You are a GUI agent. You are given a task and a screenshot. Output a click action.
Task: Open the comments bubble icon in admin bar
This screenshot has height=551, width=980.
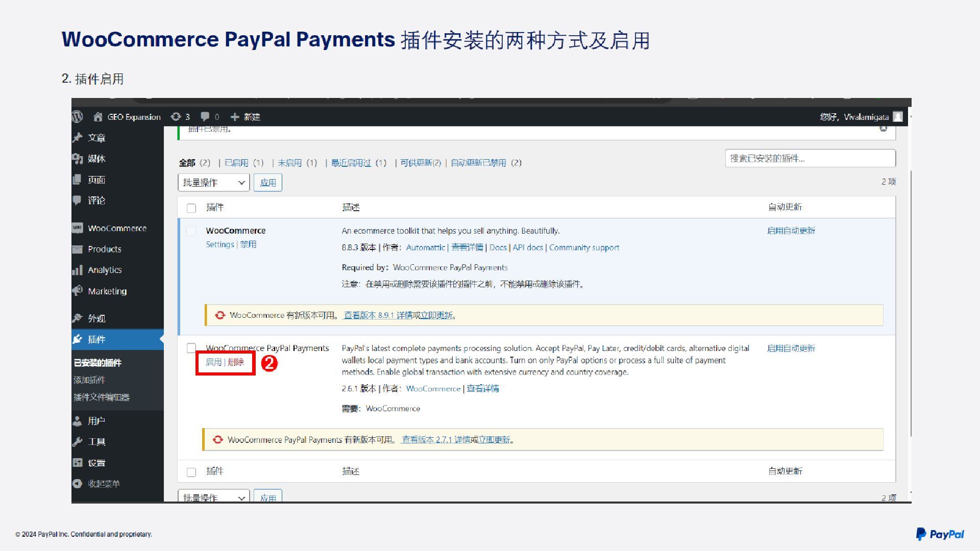tap(205, 117)
